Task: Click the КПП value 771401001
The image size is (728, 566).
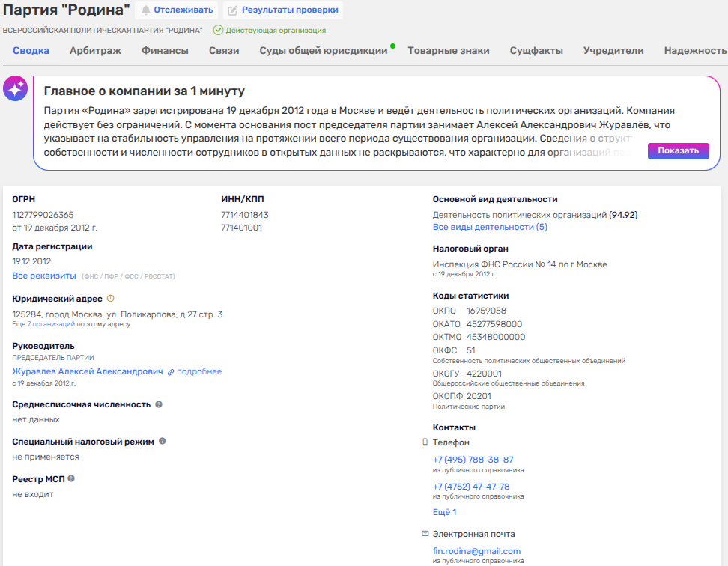Action: point(241,228)
